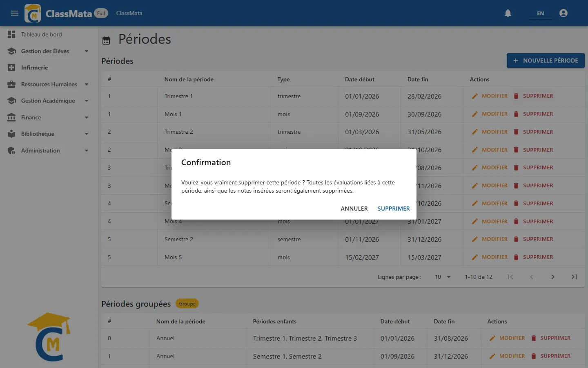
Task: Click the Date début column header in Périodes table
Action: [359, 79]
